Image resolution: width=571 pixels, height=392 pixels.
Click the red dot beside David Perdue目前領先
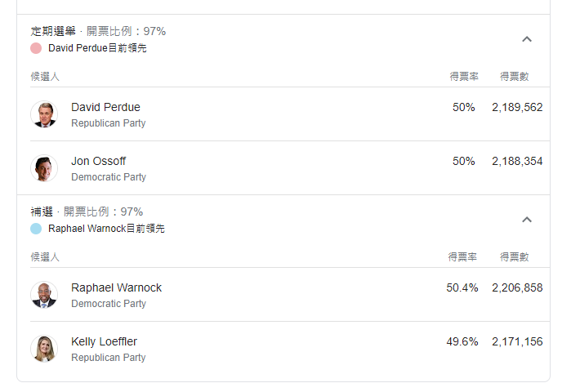(36, 48)
